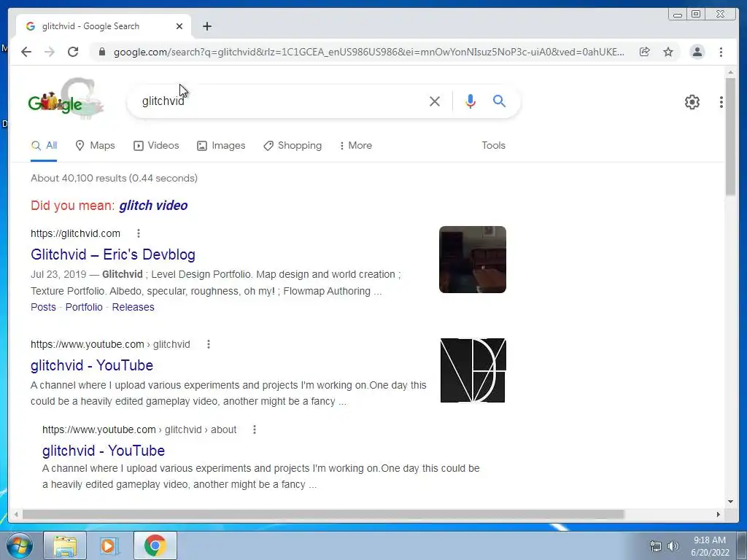Switch to Maps results tab
This screenshot has width=747, height=560.
click(96, 145)
